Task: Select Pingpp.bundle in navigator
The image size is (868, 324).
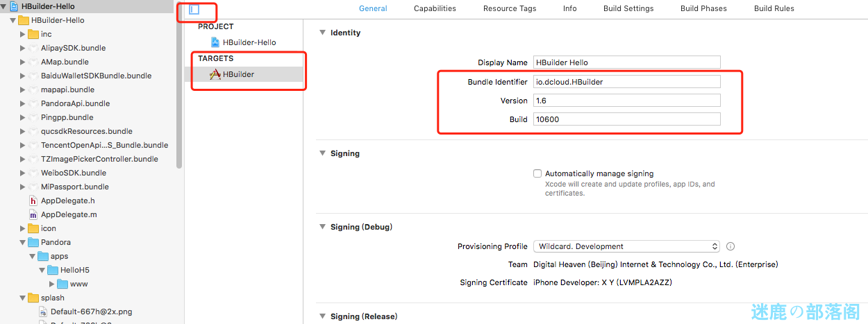Action: pyautogui.click(x=67, y=117)
